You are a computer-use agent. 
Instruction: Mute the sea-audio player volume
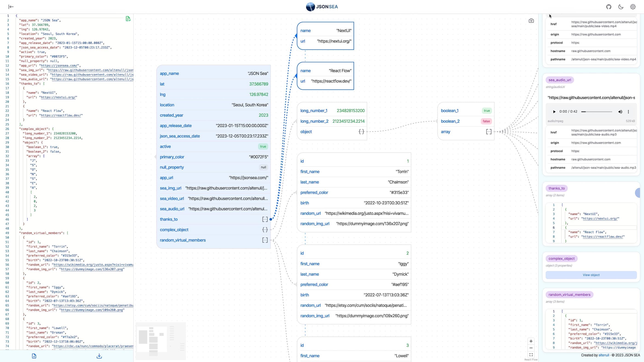click(620, 112)
